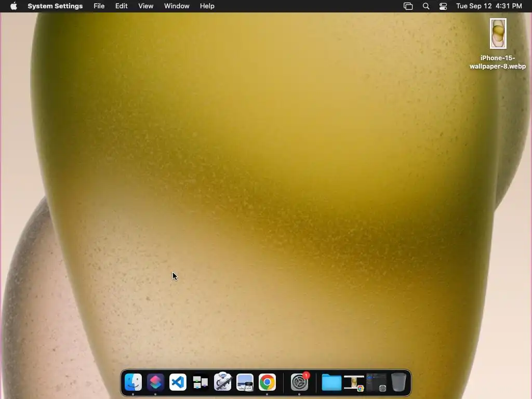532x399 pixels.
Task: Open the Trash in the Dock
Action: [x=398, y=382]
